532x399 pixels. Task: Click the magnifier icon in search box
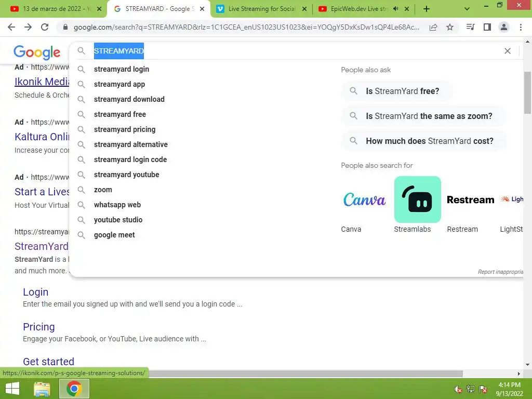tap(81, 51)
